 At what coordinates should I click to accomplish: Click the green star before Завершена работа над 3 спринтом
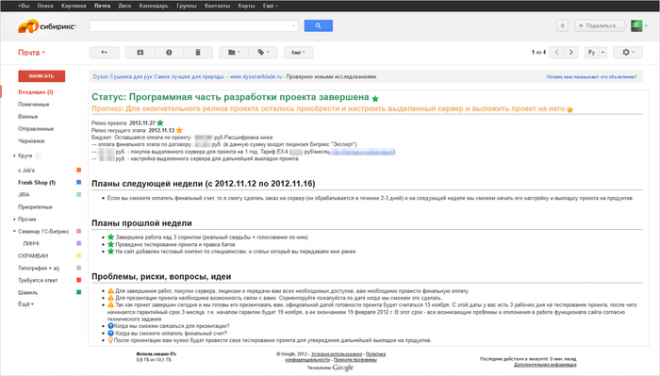(x=111, y=237)
